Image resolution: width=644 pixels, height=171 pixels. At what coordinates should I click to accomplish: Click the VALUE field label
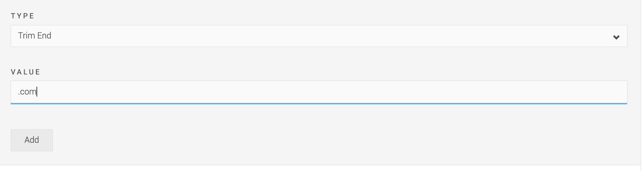(26, 72)
